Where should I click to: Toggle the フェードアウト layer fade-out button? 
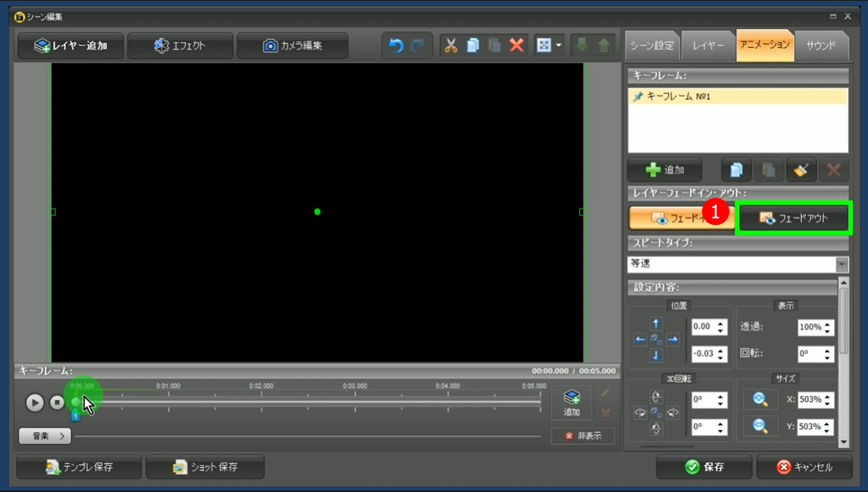click(x=793, y=218)
